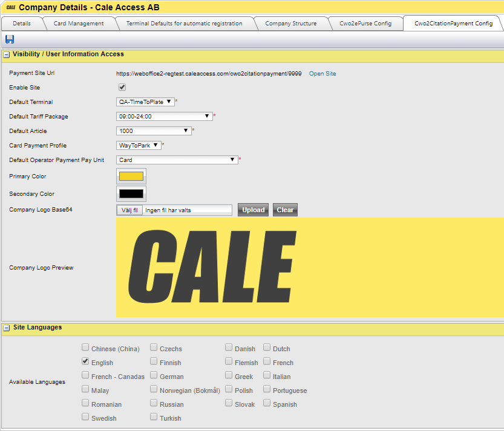Click the Upload button
Viewport: 504px width, 431px height.
[254, 210]
